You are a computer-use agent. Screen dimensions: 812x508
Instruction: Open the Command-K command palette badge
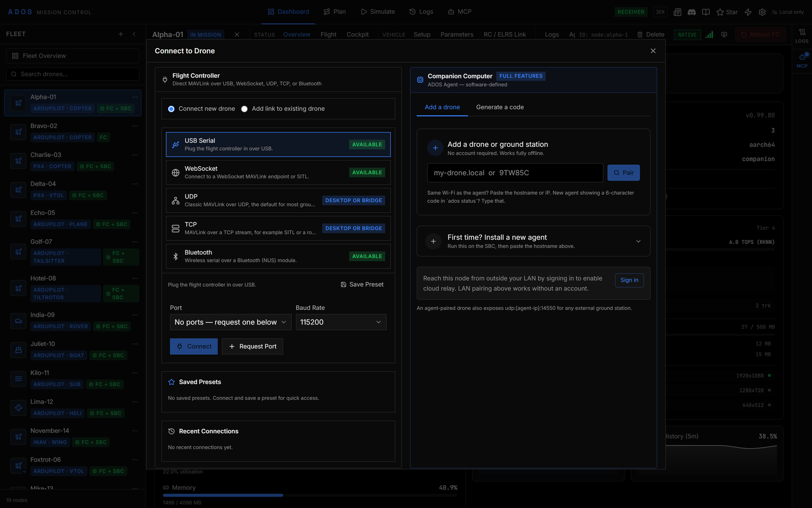660,12
